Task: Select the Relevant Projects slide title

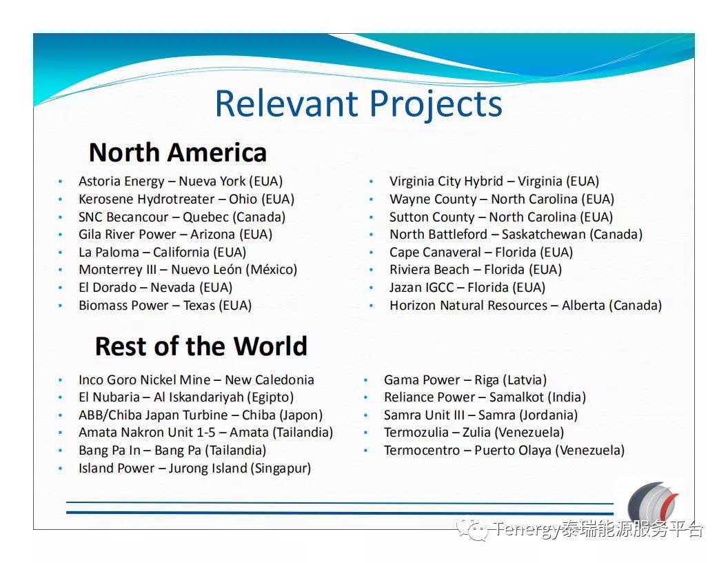Action: [358, 104]
